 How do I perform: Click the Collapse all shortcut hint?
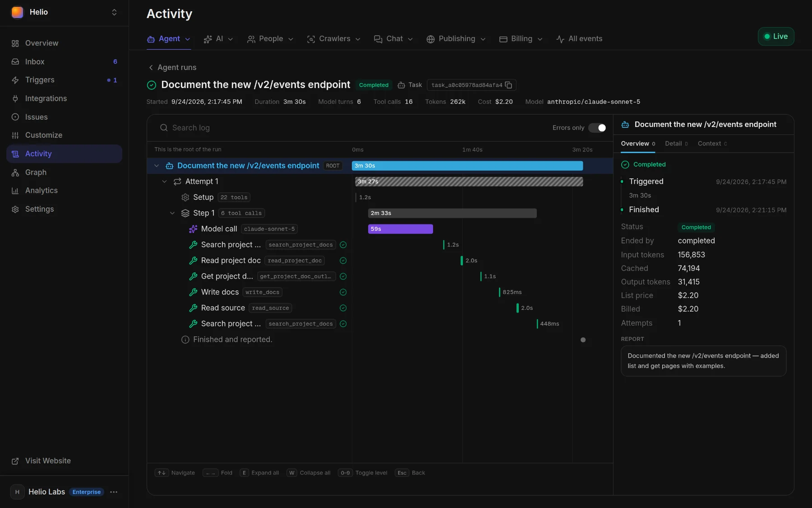point(309,473)
